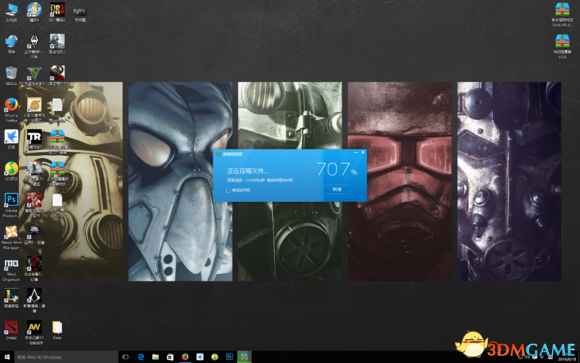Close the compression progress dialog
This screenshot has width=580, height=363.
tap(363, 152)
